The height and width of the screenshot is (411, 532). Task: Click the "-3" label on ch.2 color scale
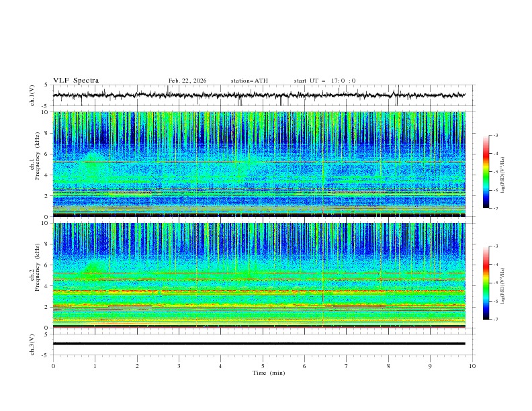[x=496, y=246]
